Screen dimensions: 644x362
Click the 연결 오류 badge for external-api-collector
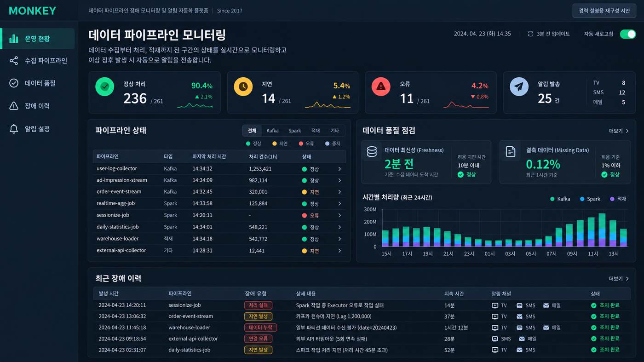coord(258,339)
